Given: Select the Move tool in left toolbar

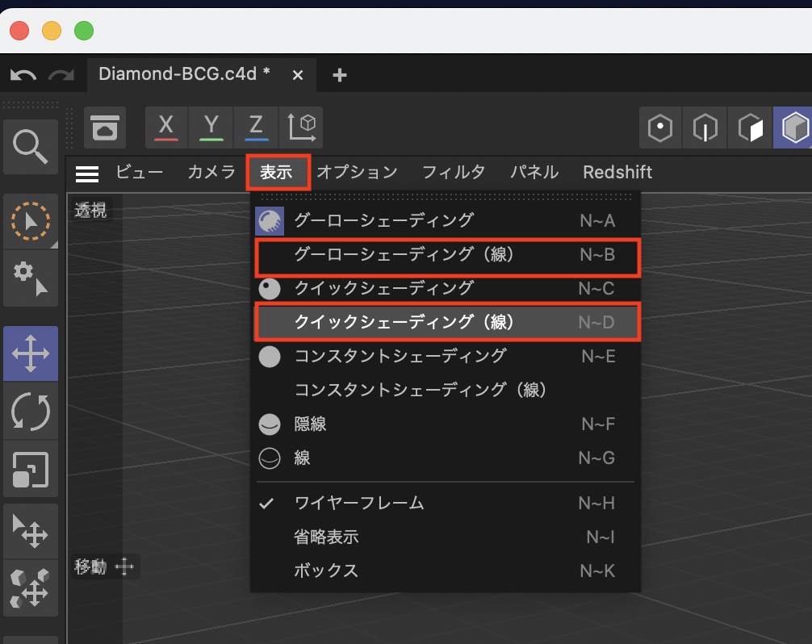Looking at the screenshot, I should pyautogui.click(x=31, y=353).
